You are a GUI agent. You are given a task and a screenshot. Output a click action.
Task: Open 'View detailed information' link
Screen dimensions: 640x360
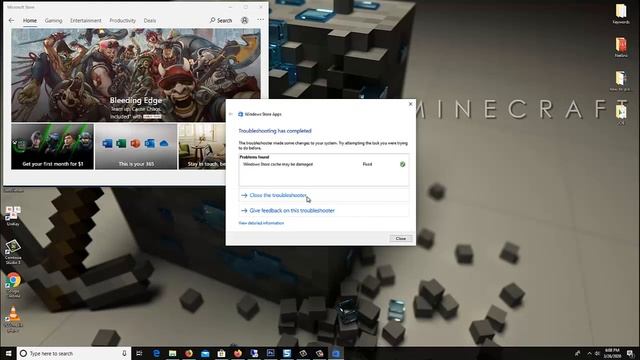261,223
